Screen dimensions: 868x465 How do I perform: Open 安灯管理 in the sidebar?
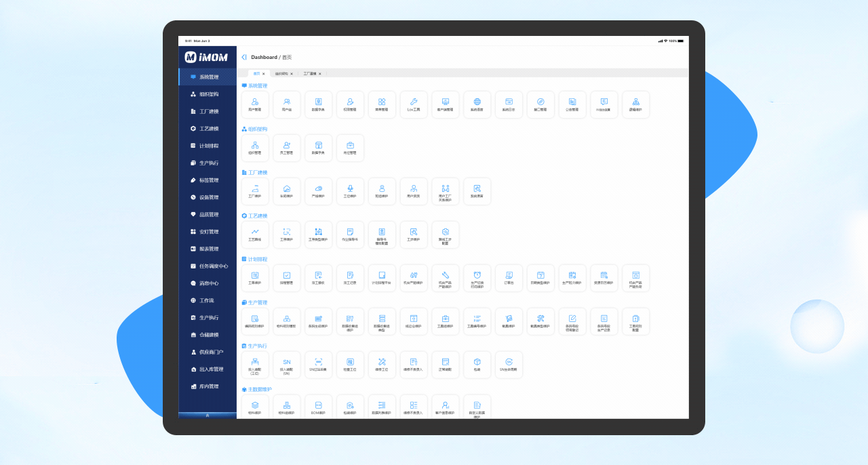coord(208,231)
